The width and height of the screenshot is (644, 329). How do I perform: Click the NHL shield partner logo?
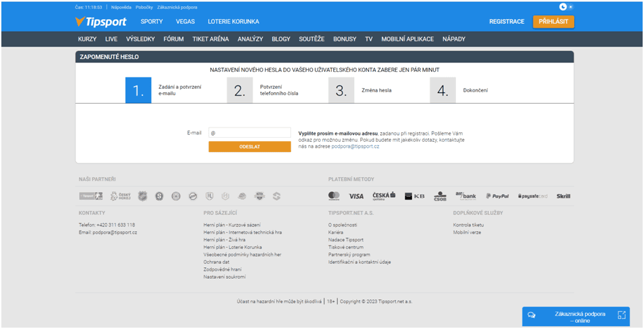click(x=142, y=196)
